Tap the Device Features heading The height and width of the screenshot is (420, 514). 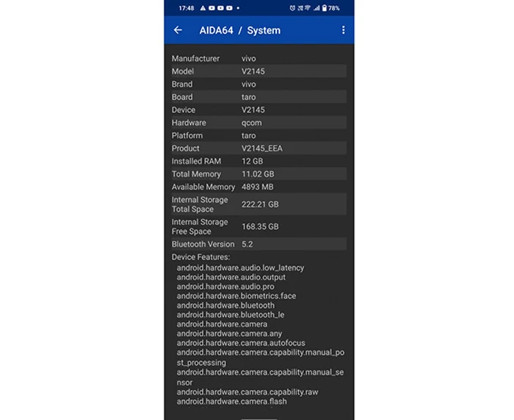coord(200,257)
